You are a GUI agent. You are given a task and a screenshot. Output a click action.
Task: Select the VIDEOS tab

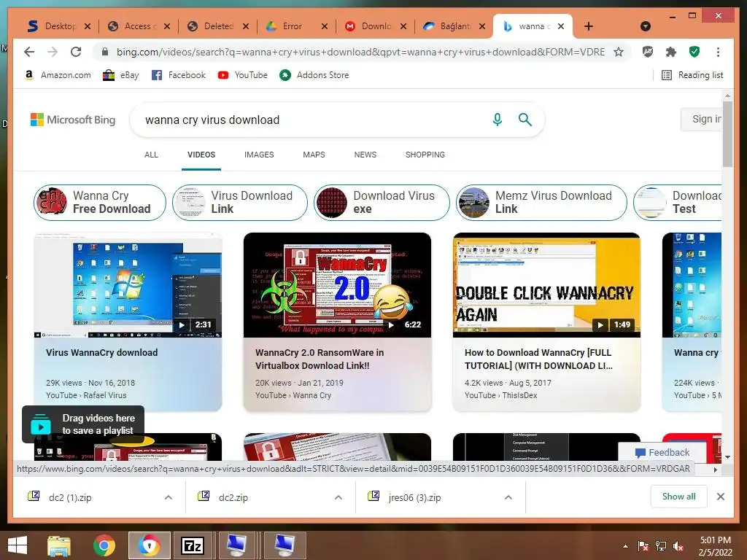point(201,155)
